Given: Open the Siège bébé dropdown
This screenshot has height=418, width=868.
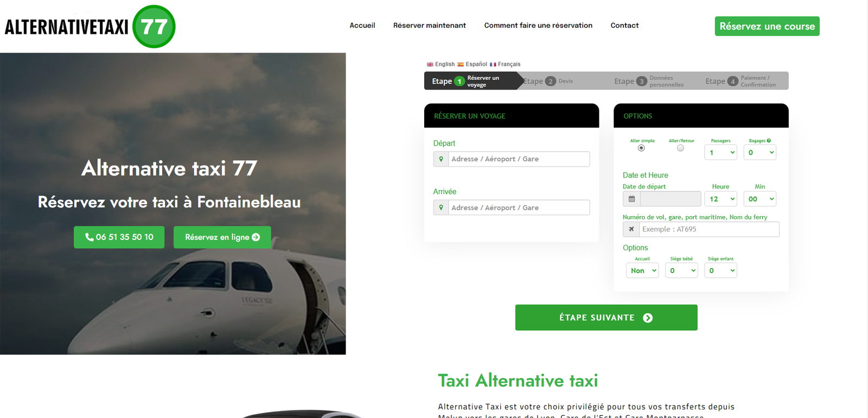Looking at the screenshot, I should [x=681, y=270].
